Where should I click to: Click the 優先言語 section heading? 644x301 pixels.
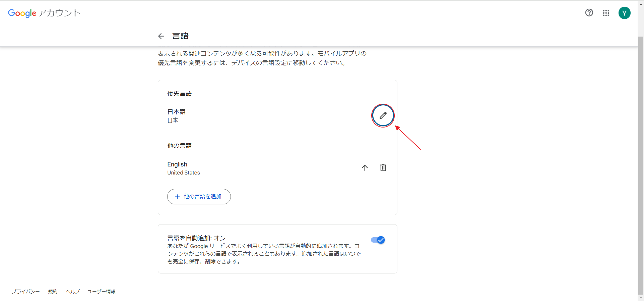(x=180, y=94)
